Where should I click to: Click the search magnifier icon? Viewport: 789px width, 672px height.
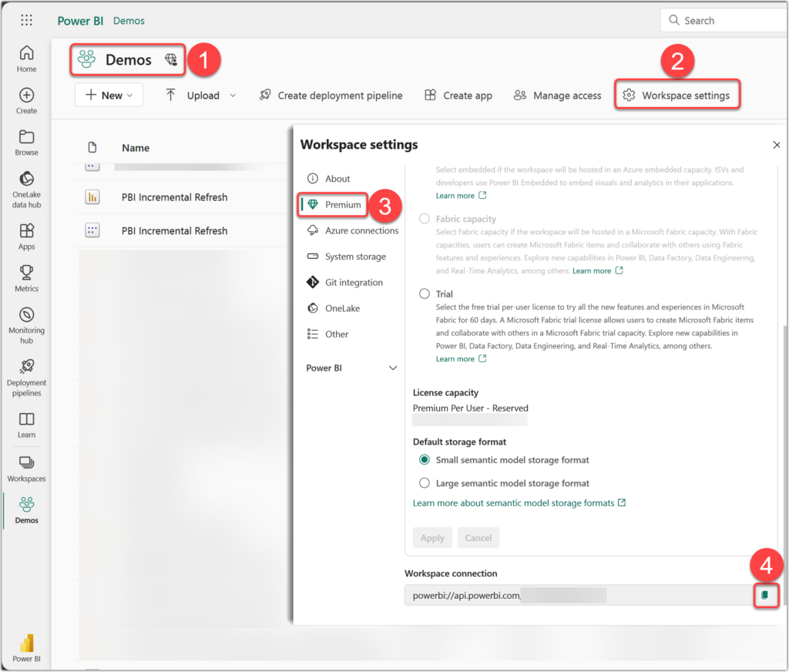[673, 20]
